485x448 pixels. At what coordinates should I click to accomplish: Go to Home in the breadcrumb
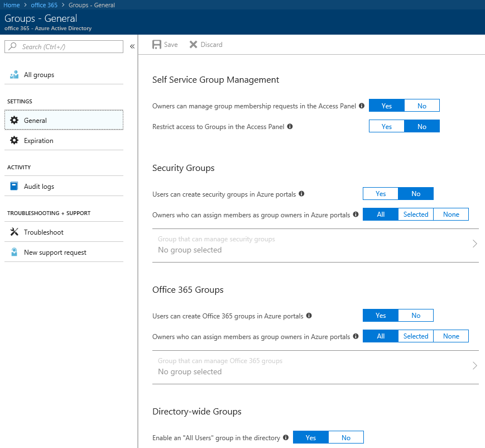pos(12,5)
